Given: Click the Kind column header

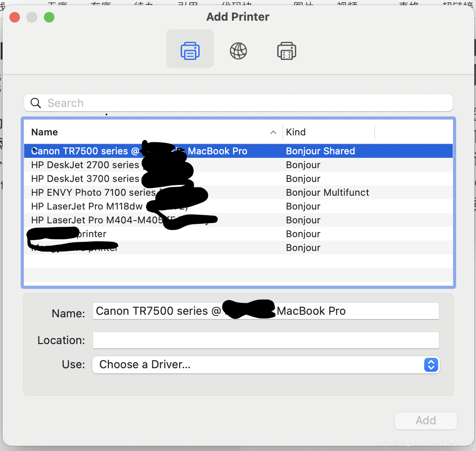Looking at the screenshot, I should [296, 132].
